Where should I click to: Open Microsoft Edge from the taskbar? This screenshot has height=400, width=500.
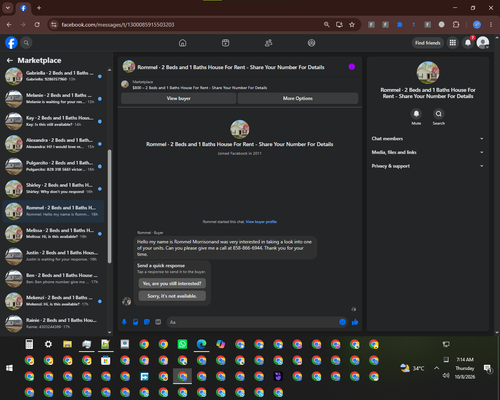click(201, 344)
